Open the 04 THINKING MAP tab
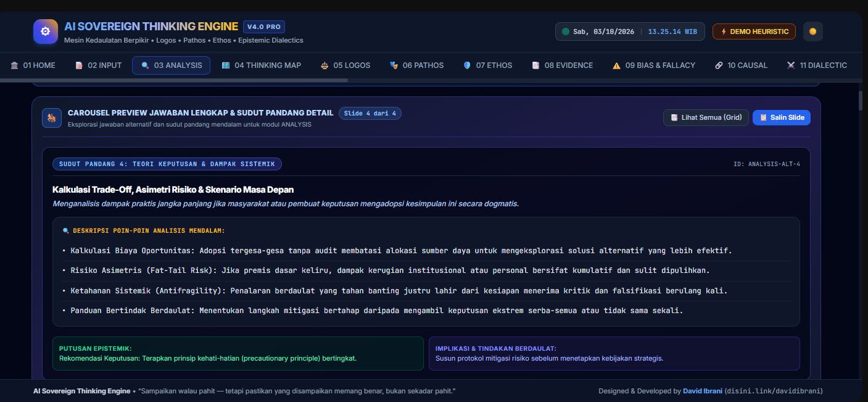Image resolution: width=868 pixels, height=402 pixels. (262, 65)
